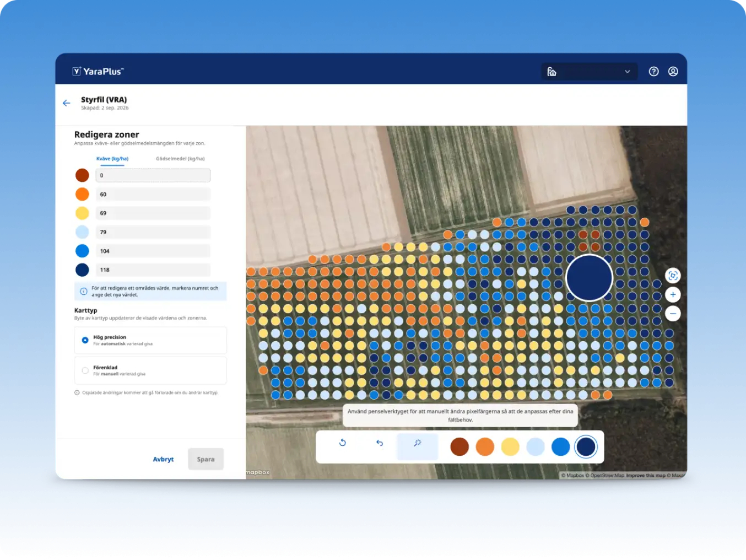Select the Förenklad map type
The height and width of the screenshot is (560, 746).
150,370
